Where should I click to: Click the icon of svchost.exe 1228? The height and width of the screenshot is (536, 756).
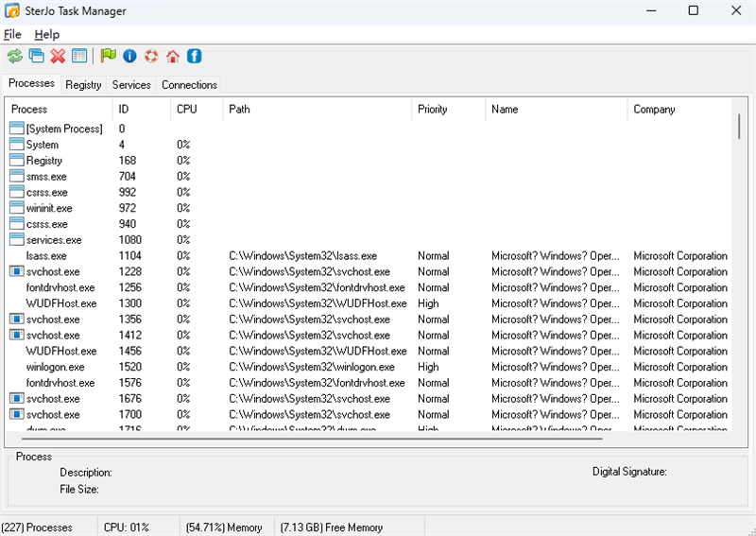pos(17,271)
